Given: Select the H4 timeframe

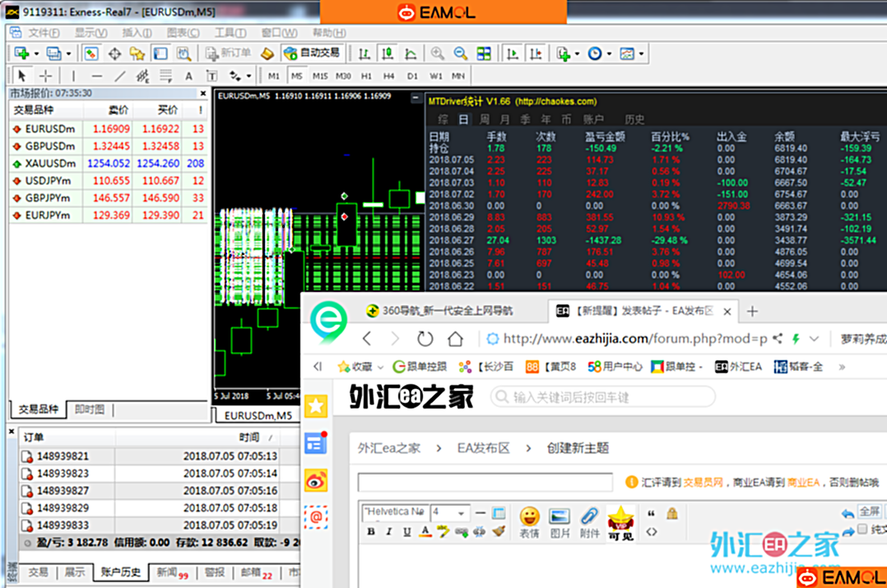Looking at the screenshot, I should pyautogui.click(x=388, y=76).
